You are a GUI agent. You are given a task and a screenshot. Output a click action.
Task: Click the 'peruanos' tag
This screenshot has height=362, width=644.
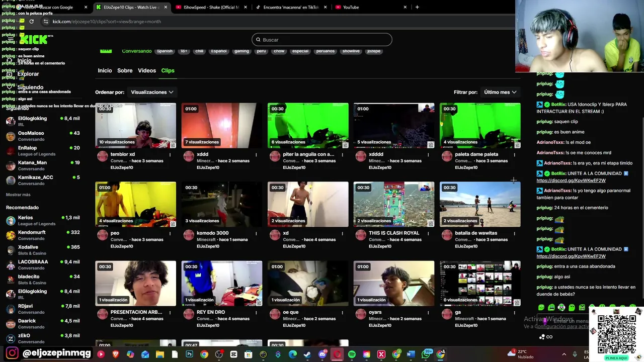[326, 51]
